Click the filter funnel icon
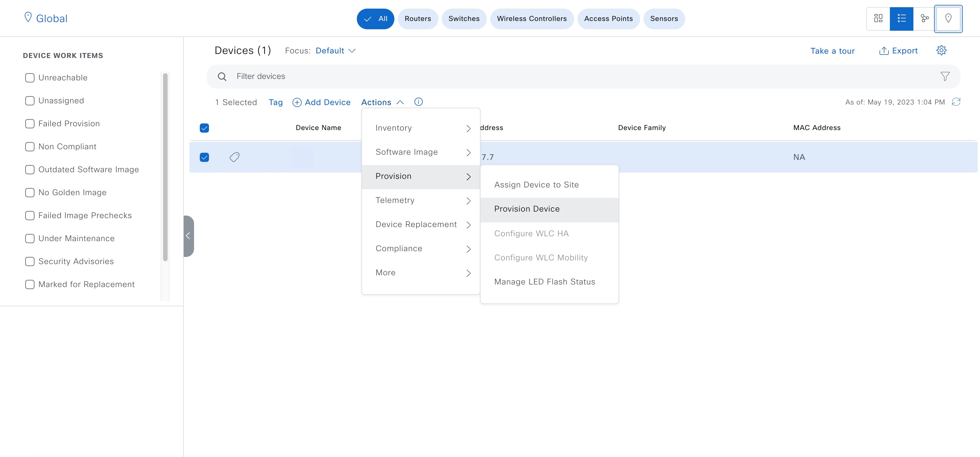980x457 pixels. pos(945,76)
